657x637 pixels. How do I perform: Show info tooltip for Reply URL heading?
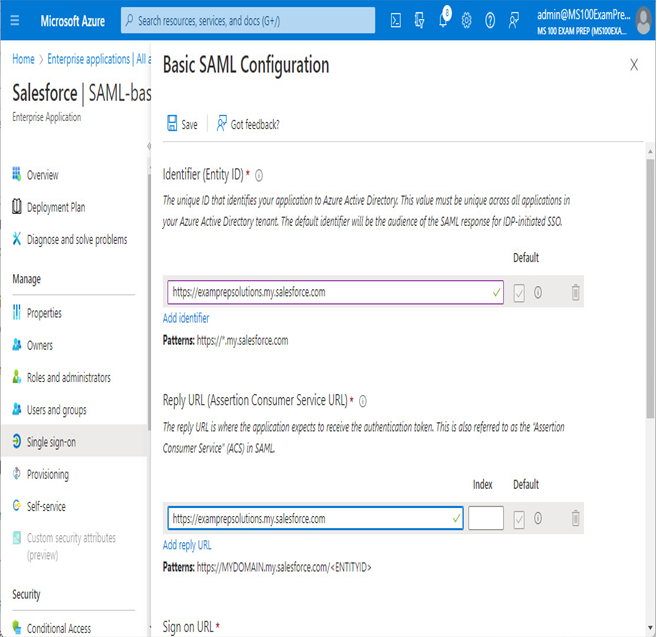point(363,401)
